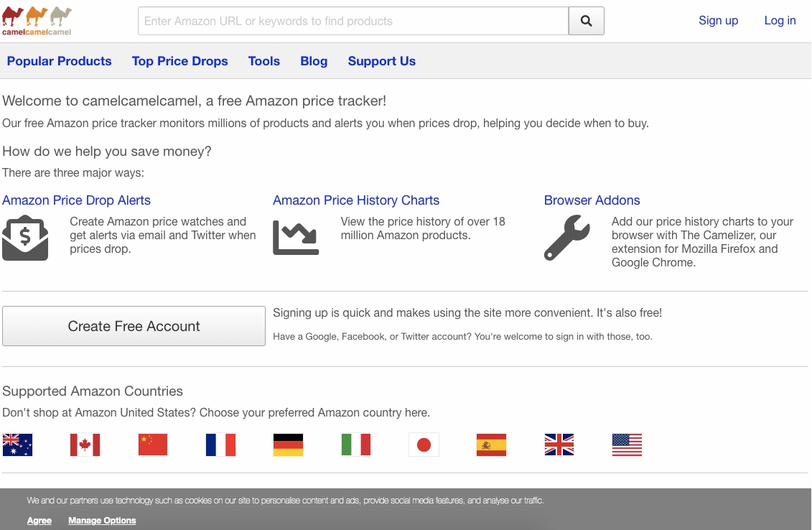Choose the Canada Amazon country flag
This screenshot has width=812, height=530.
[x=85, y=445]
